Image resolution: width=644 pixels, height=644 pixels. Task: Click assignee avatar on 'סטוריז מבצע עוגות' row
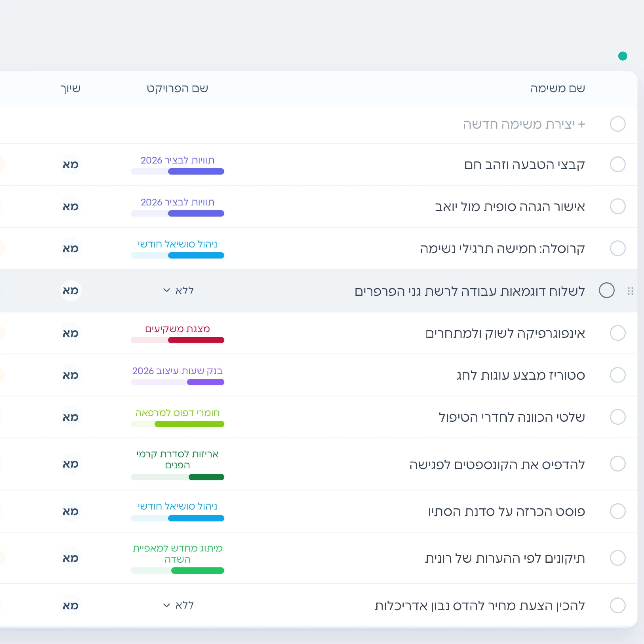click(71, 375)
